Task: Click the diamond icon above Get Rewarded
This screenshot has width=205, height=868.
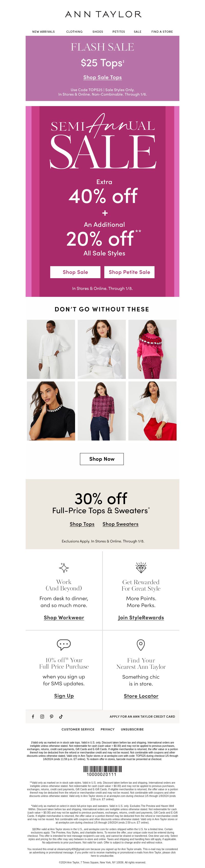Action: (141, 567)
